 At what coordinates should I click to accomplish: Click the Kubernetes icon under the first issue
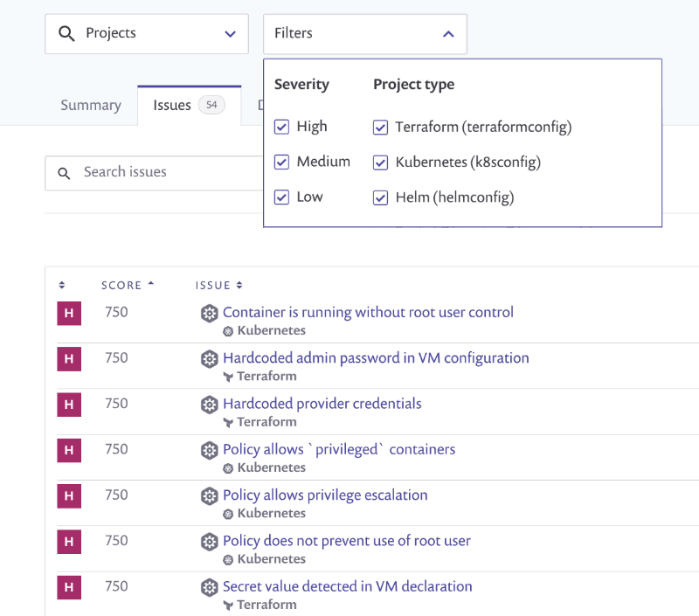click(230, 331)
